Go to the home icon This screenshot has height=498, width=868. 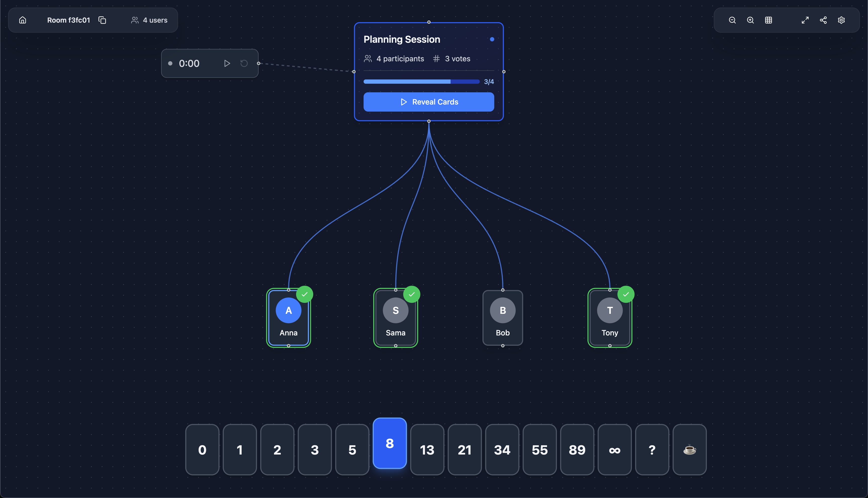23,20
